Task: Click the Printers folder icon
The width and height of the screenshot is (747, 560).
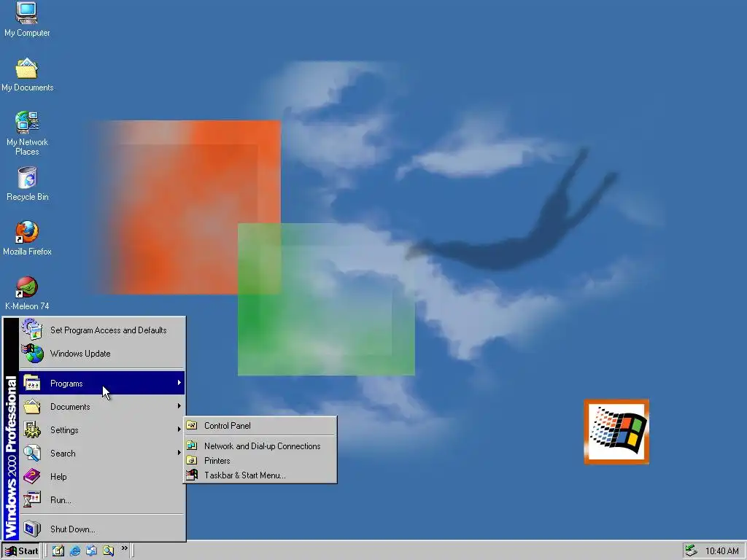Action: [192, 460]
